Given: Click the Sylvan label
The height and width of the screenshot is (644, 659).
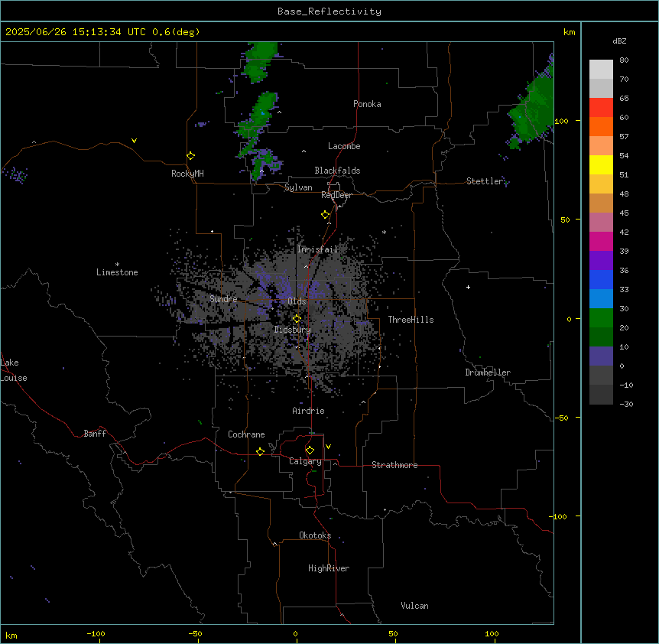Looking at the screenshot, I should coord(298,187).
